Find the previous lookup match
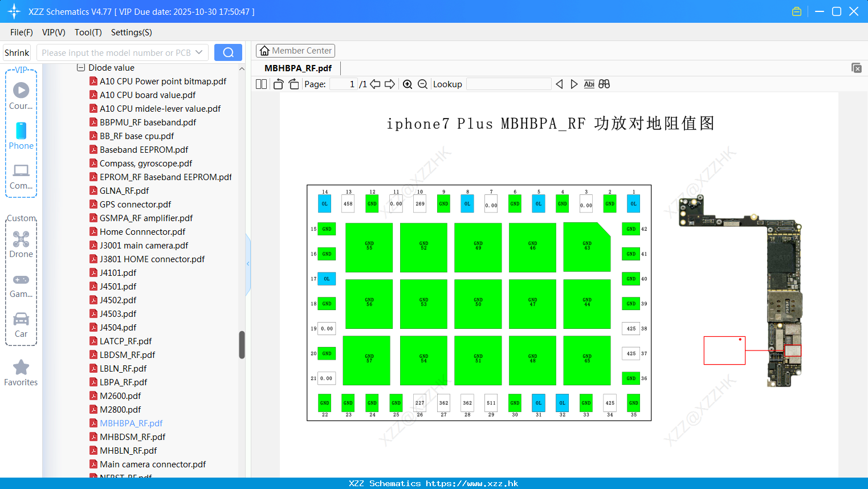Image resolution: width=868 pixels, height=489 pixels. 559,84
